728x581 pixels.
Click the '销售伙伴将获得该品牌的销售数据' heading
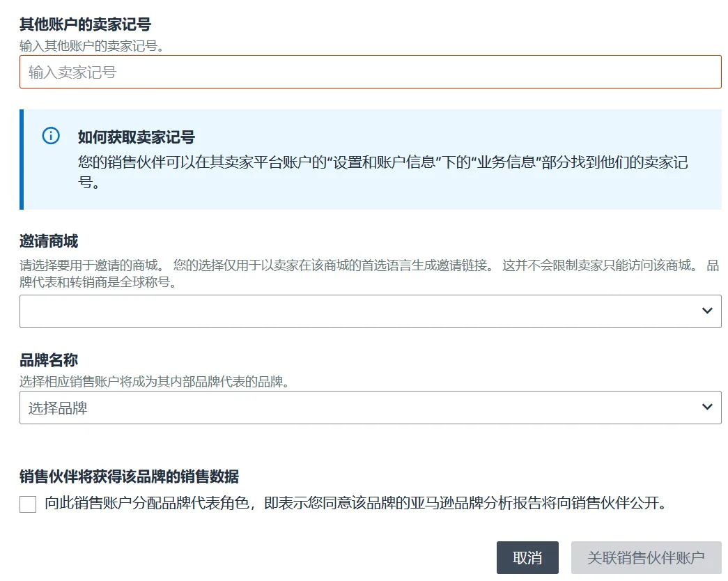pyautogui.click(x=129, y=477)
